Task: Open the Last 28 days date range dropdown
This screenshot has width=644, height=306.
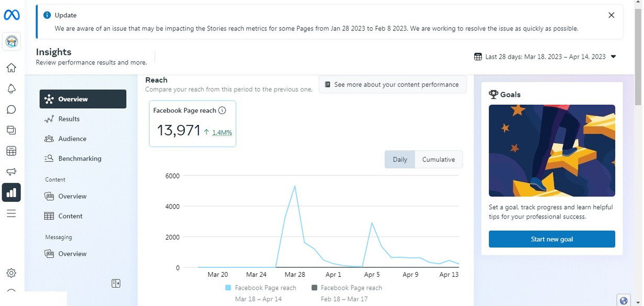Action: tap(545, 56)
